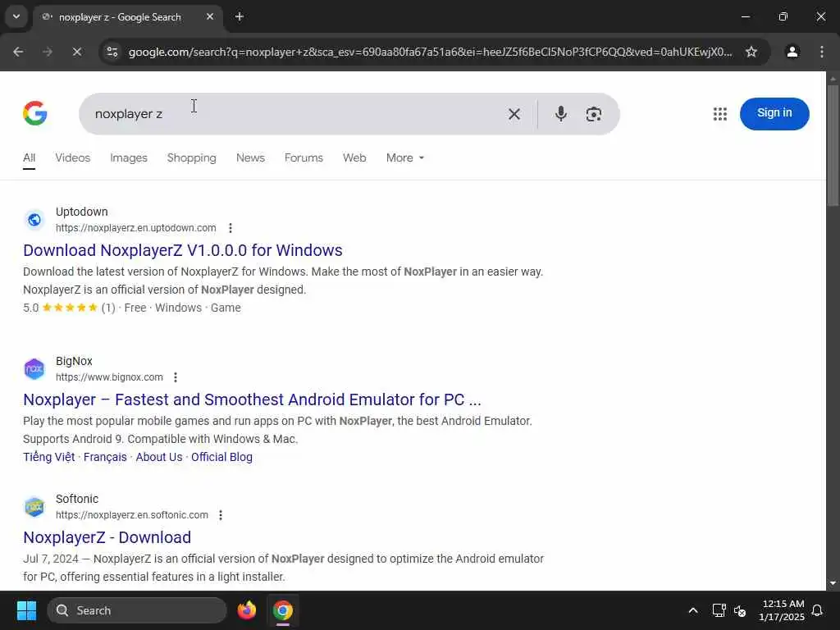Switch to the News tab
840x630 pixels.
250,158
